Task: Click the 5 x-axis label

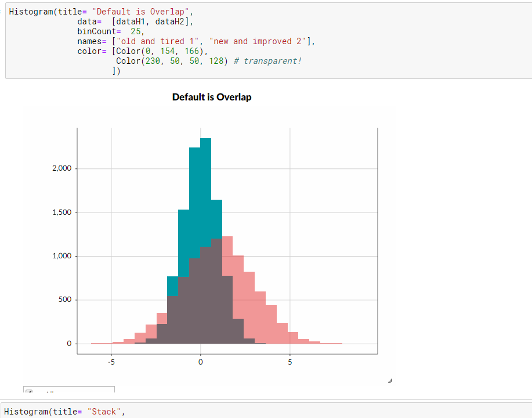Action: tap(289, 362)
